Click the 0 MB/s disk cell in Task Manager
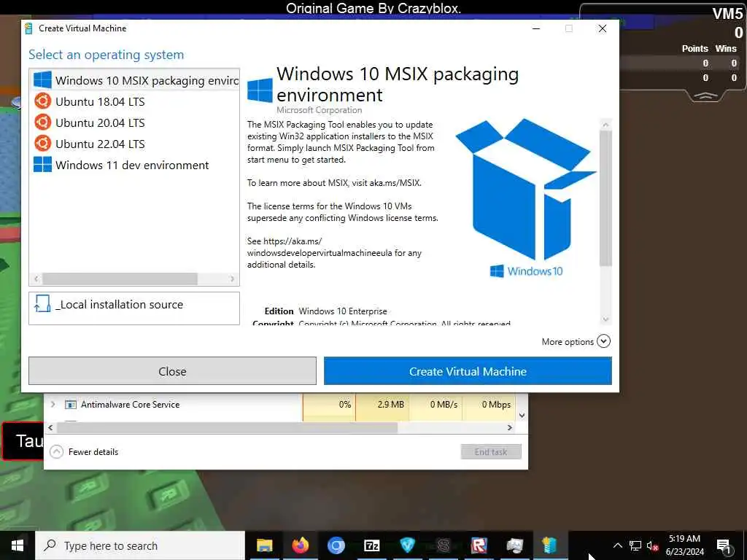Image resolution: width=747 pixels, height=560 pixels. [x=436, y=404]
